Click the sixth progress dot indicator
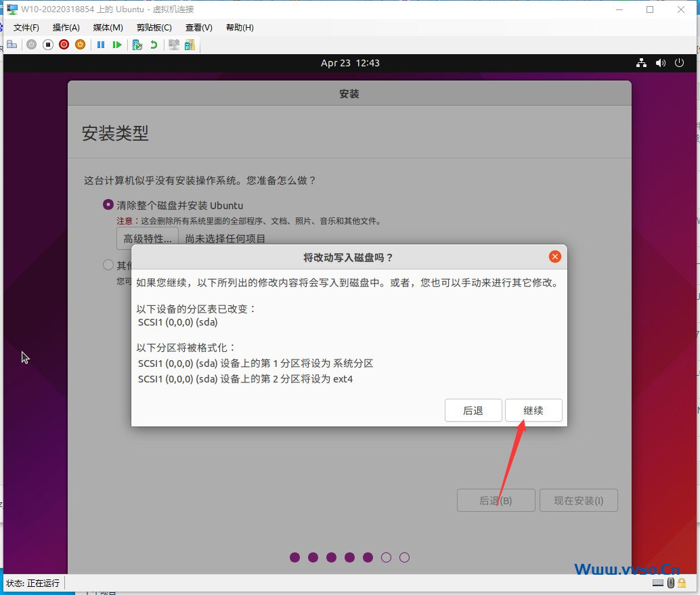This screenshot has height=595, width=700. pos(386,557)
